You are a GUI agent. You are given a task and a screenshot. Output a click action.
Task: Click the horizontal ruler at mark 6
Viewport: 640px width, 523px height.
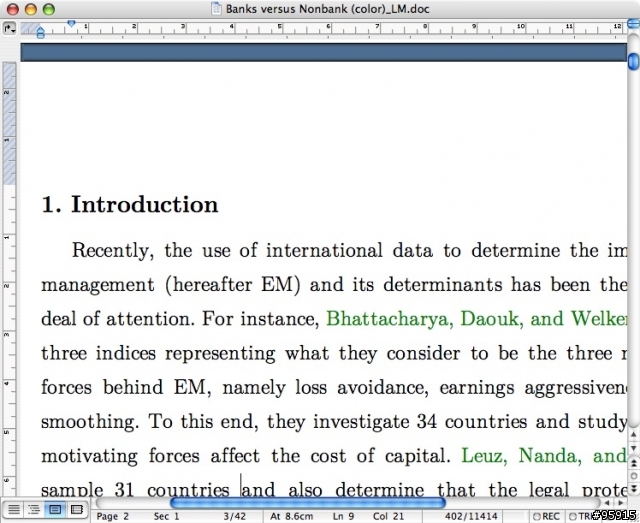tap(328, 27)
